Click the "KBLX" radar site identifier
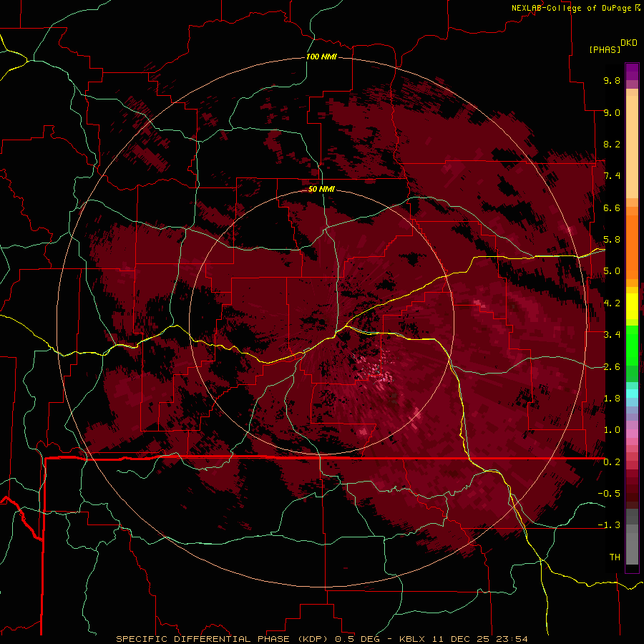 [412, 639]
